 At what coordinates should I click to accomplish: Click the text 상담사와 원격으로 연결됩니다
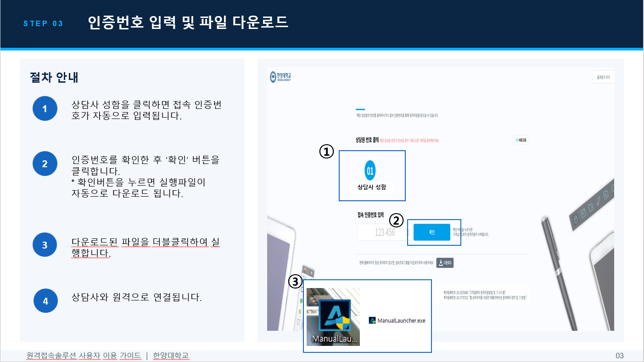pos(137,297)
